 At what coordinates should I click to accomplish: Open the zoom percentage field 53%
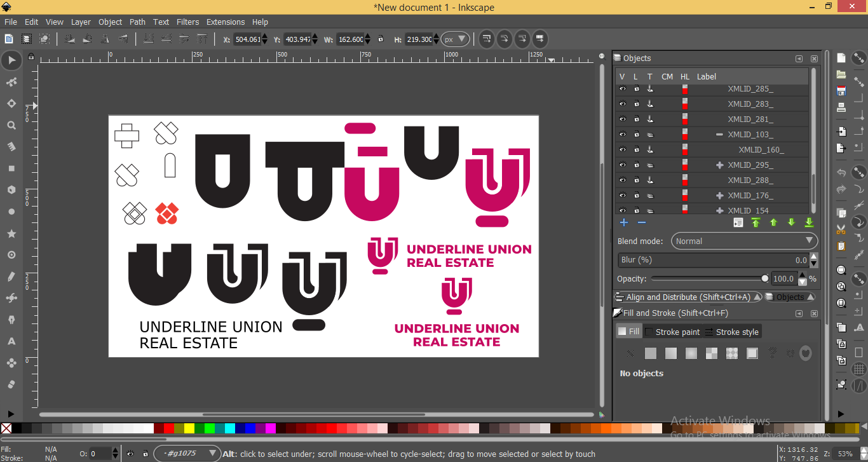(845, 454)
